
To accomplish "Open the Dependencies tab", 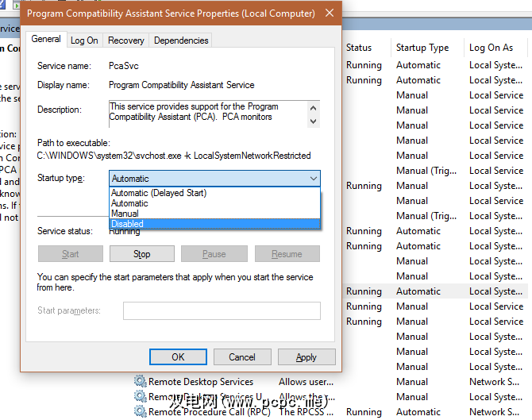I will point(181,40).
